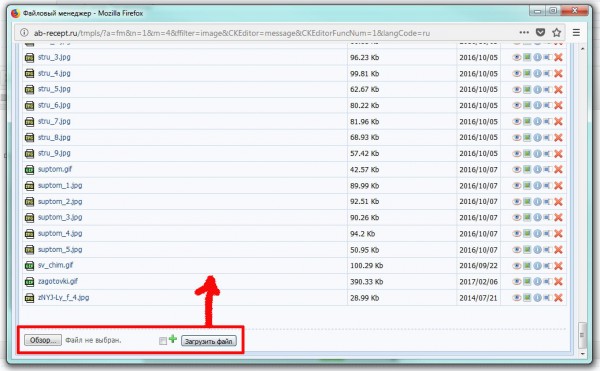Click the green image icon for stru_3.jpg
Image resolution: width=600 pixels, height=371 pixels.
click(x=527, y=57)
